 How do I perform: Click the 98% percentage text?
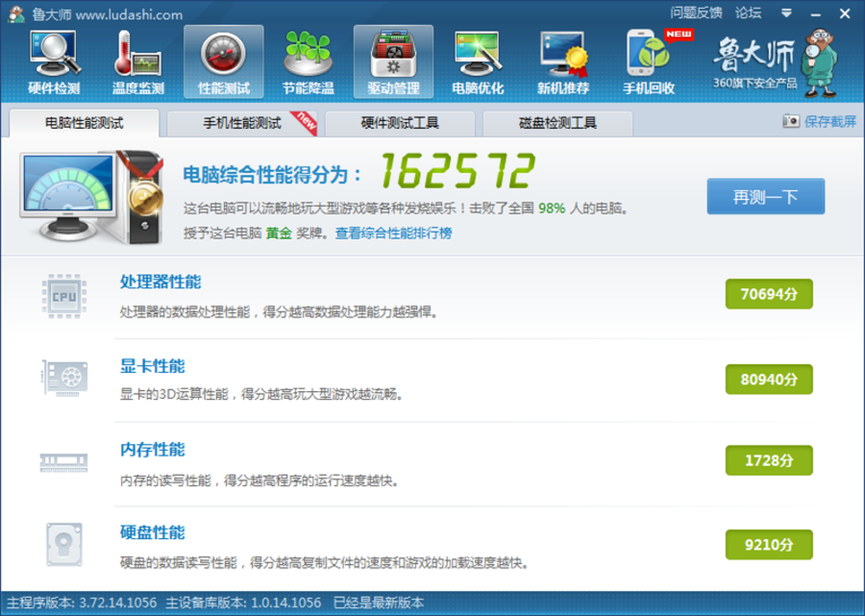click(x=552, y=209)
